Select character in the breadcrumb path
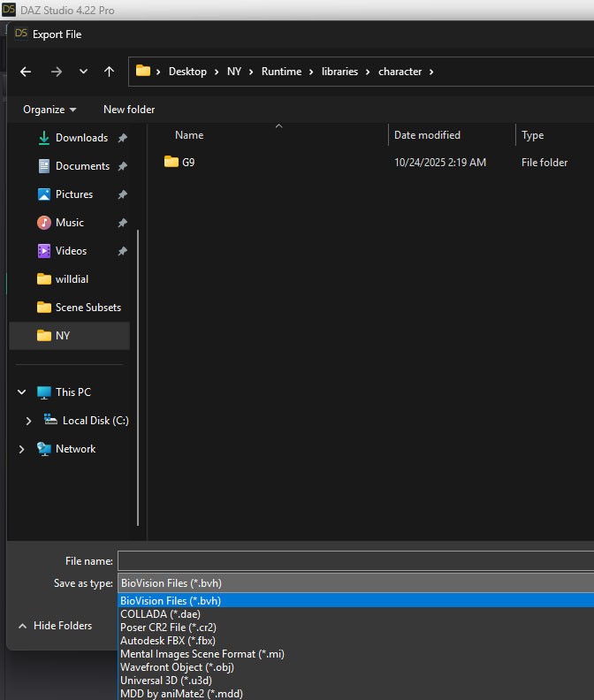594x700 pixels. tap(400, 72)
